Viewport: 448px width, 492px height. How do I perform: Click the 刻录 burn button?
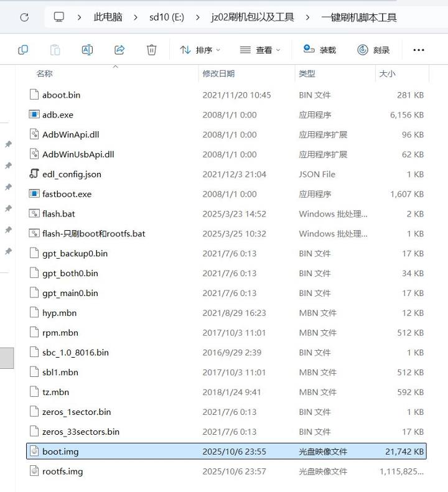pyautogui.click(x=373, y=50)
